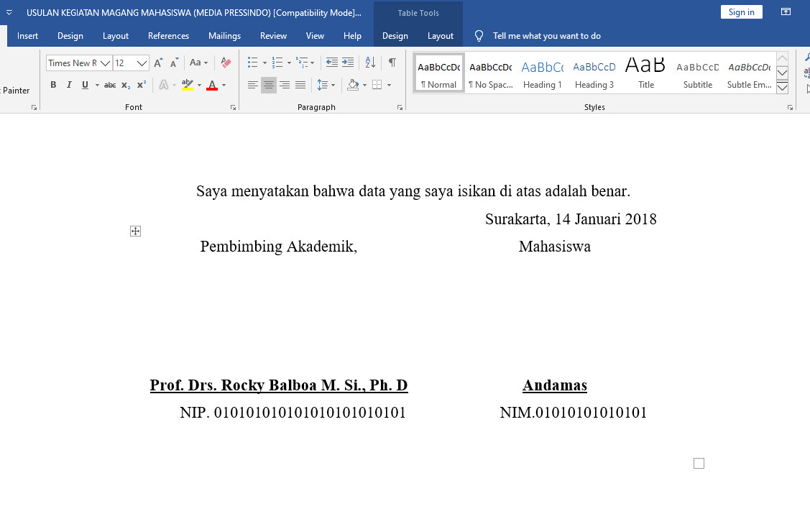
Task: Open font name dropdown
Action: pos(106,63)
